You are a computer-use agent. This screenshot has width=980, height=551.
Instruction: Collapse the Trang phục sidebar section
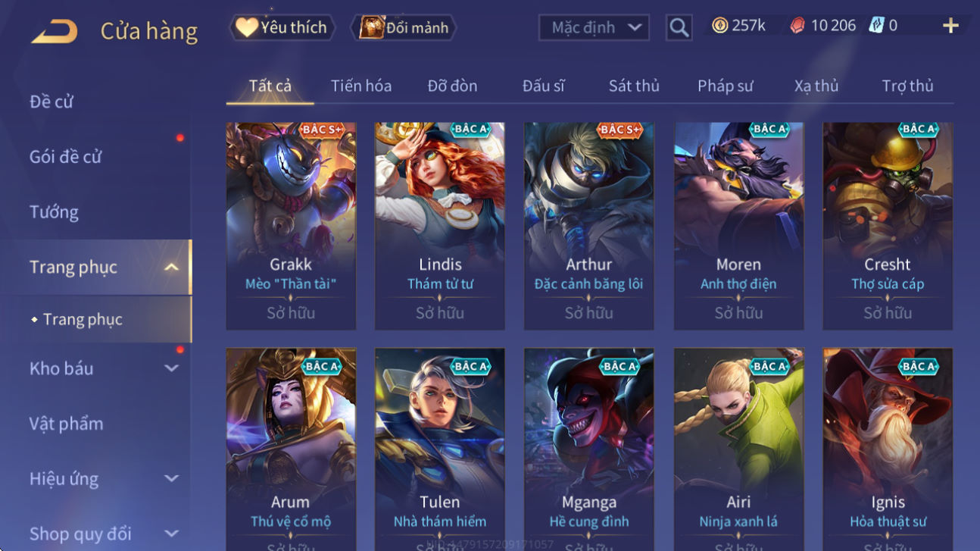pos(172,267)
